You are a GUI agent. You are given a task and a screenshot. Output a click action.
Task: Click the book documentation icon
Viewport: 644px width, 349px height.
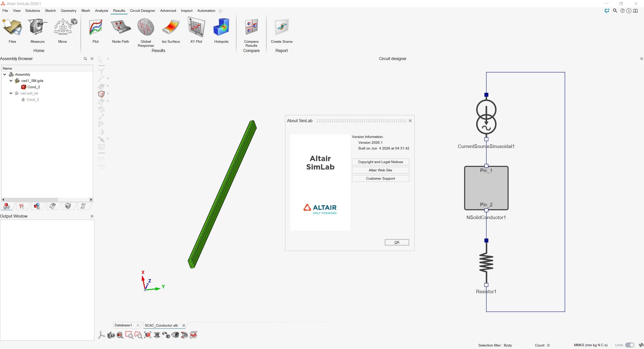(x=636, y=11)
